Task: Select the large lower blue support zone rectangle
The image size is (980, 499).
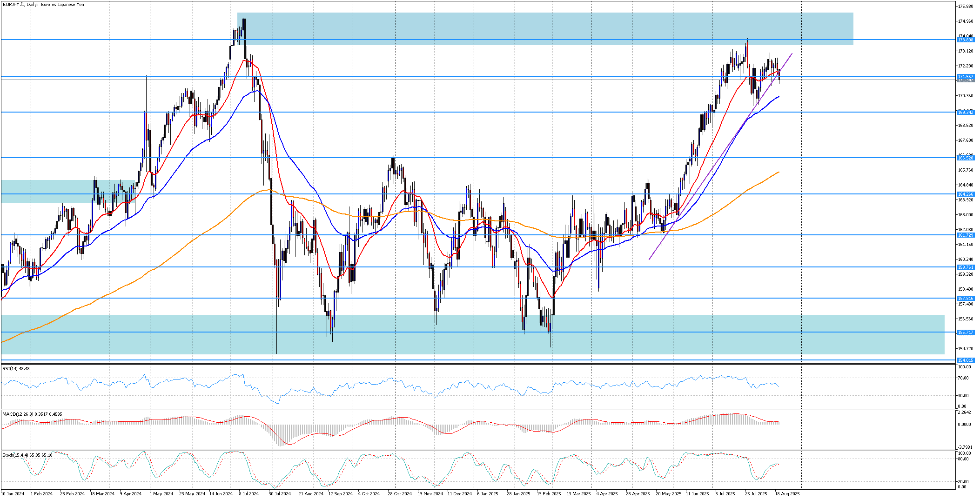Action: click(x=472, y=335)
